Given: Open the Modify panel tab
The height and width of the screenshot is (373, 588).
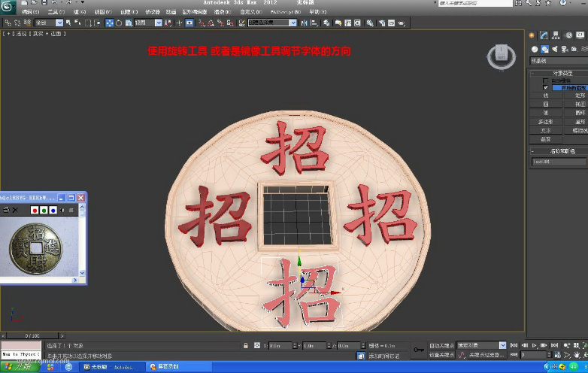Looking at the screenshot, I should (x=544, y=35).
